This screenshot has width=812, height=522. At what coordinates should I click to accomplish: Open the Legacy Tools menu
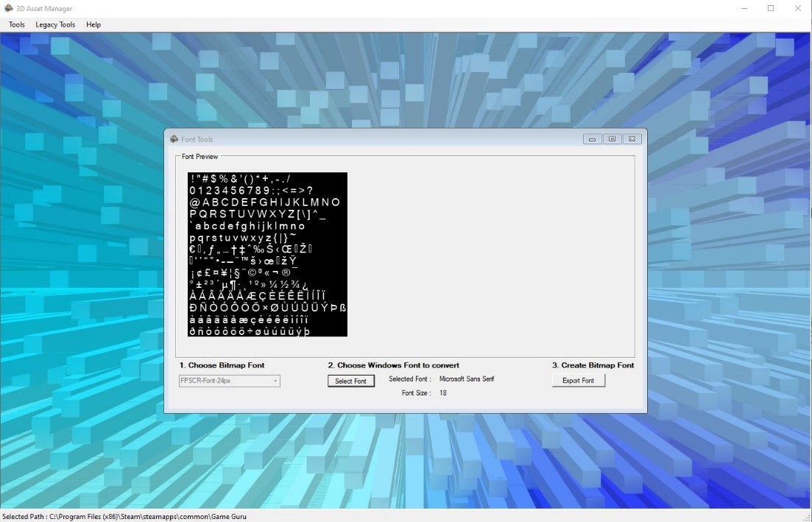55,24
